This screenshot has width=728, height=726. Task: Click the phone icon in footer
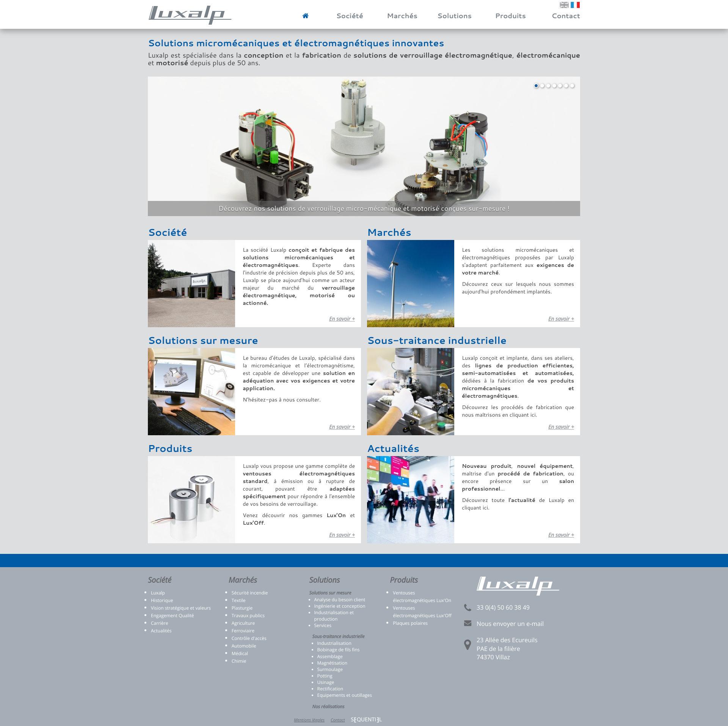468,608
